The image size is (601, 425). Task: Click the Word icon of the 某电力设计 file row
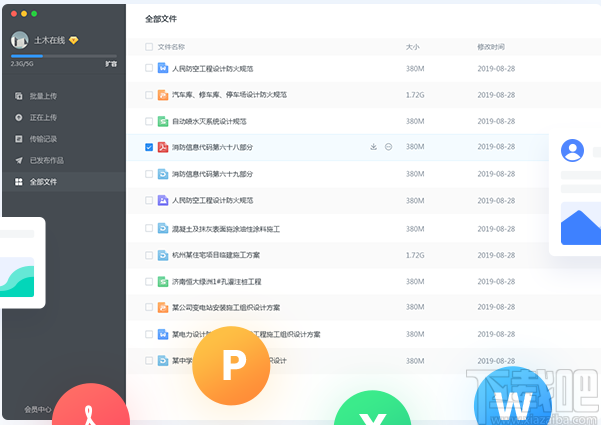pos(163,334)
